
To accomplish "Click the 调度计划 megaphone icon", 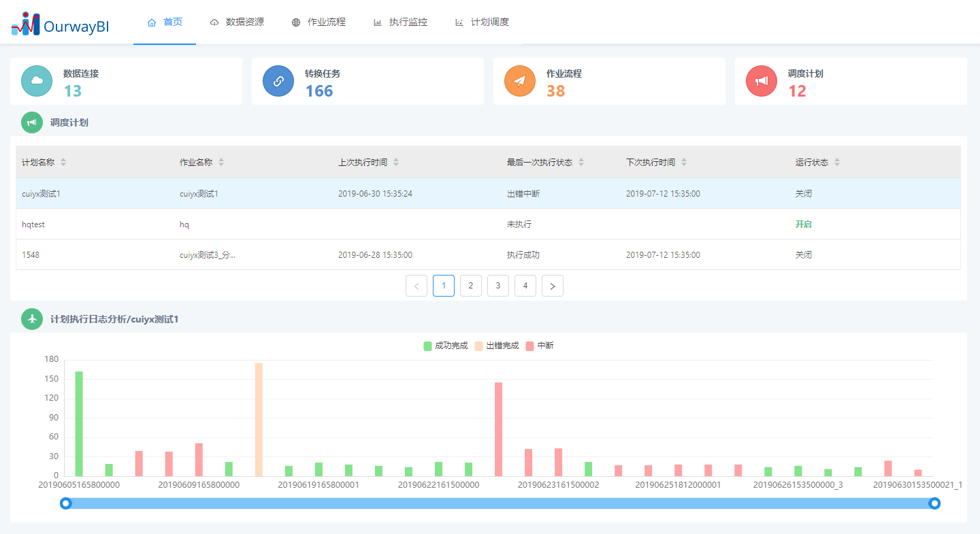I will coord(761,80).
